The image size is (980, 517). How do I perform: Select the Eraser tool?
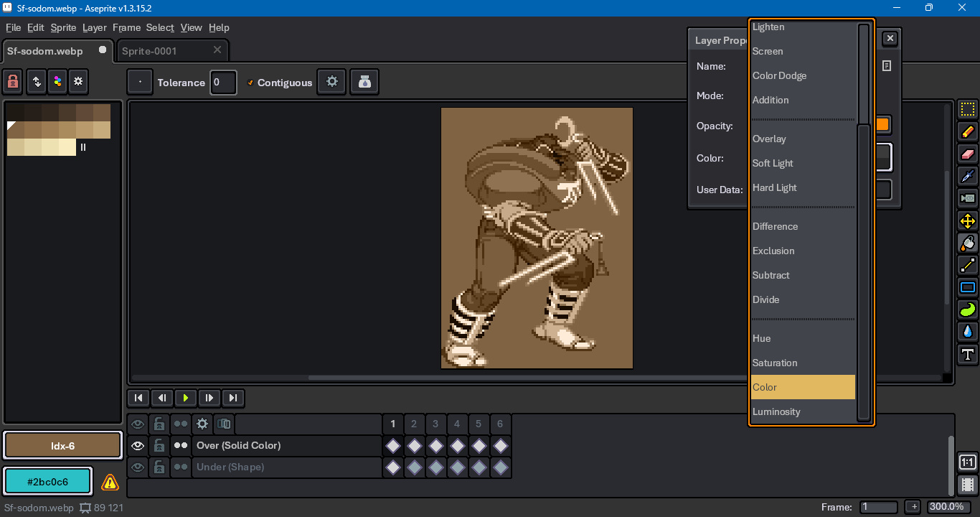pos(967,154)
